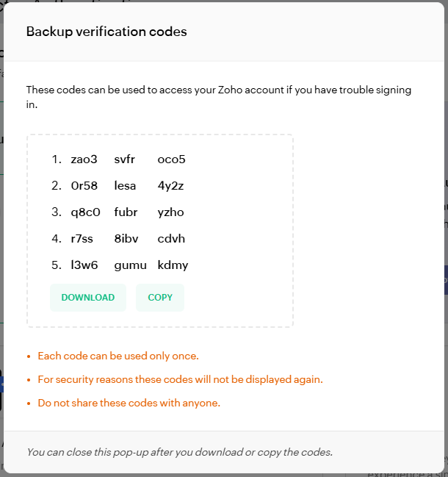The image size is (448, 477).
Task: Select code segment "q8c0" in row 3
Action: point(84,212)
